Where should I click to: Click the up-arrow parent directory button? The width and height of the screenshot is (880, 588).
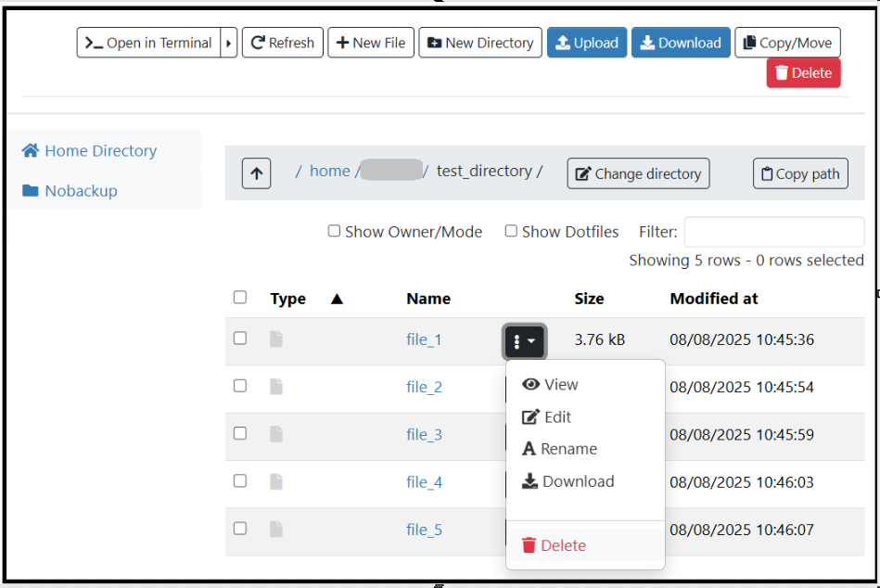click(257, 173)
